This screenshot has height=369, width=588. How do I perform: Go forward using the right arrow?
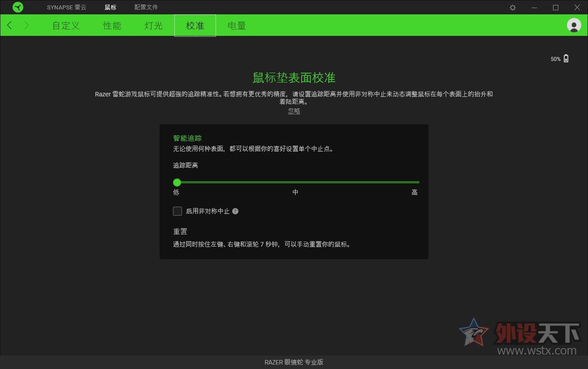(26, 25)
